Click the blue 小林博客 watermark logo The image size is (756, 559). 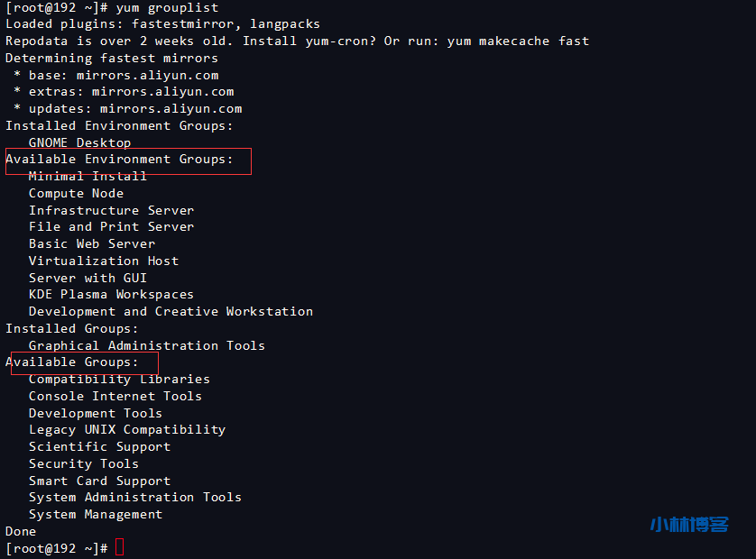point(689,524)
